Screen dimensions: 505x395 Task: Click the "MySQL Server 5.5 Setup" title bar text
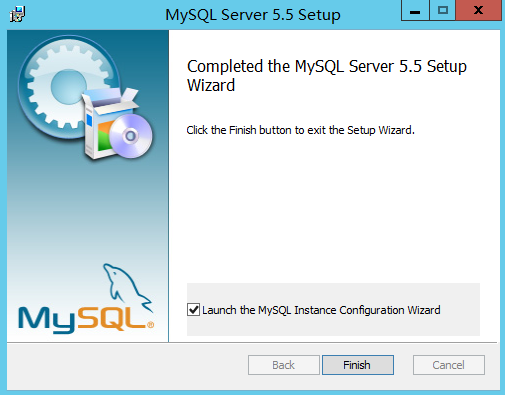(253, 15)
